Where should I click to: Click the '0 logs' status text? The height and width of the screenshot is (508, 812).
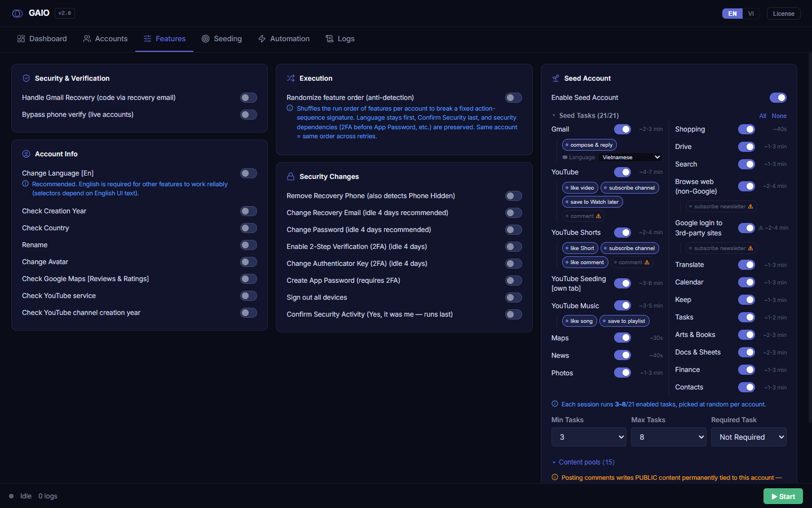48,496
